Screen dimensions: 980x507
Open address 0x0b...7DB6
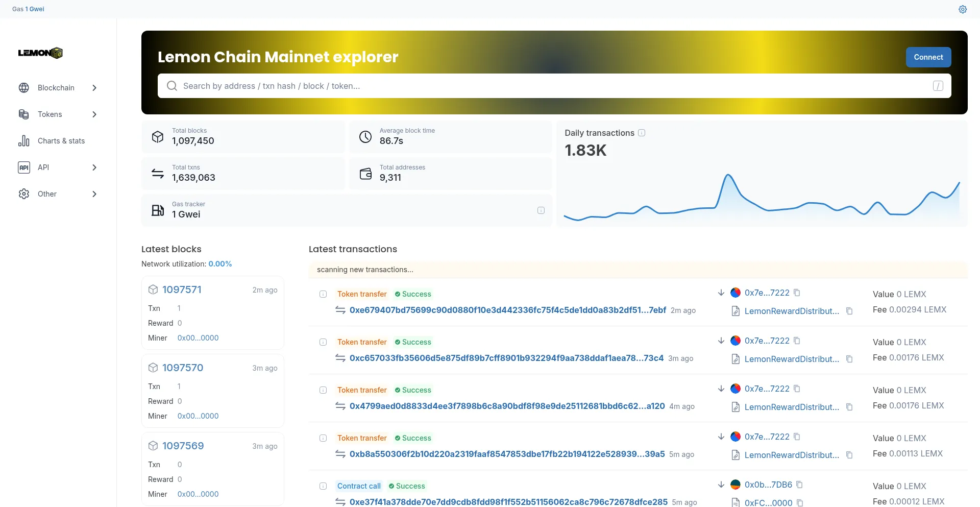click(x=768, y=485)
